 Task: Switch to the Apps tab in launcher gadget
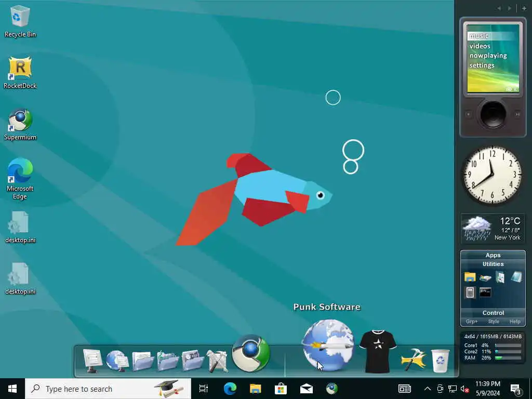coord(493,255)
